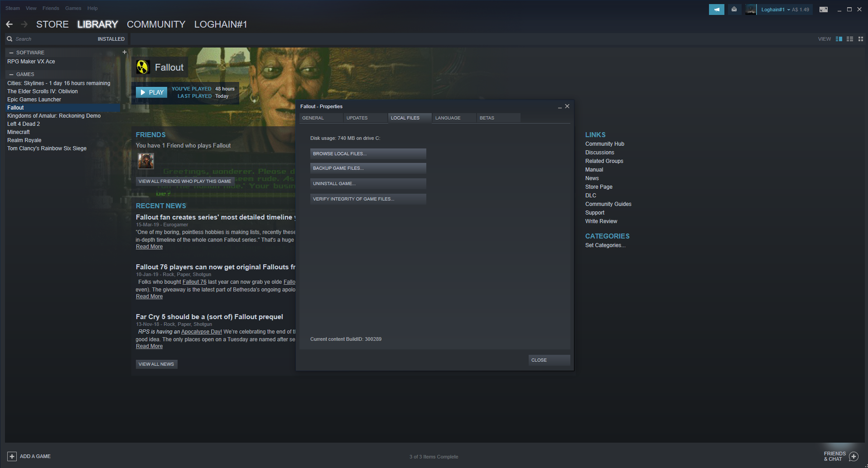Open the LOGHAIN#1 profile section
The image size is (868, 468).
(221, 24)
